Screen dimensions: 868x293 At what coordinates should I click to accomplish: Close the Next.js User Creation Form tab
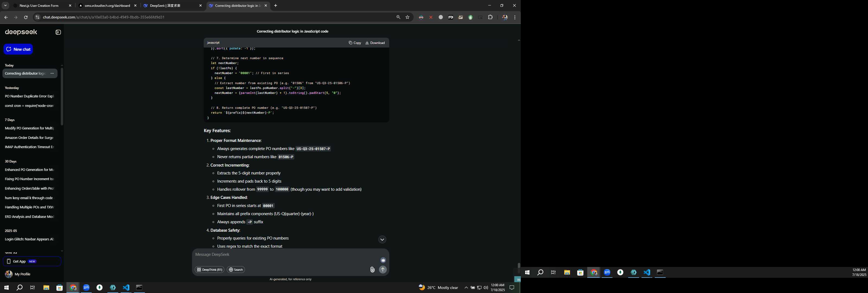(70, 6)
